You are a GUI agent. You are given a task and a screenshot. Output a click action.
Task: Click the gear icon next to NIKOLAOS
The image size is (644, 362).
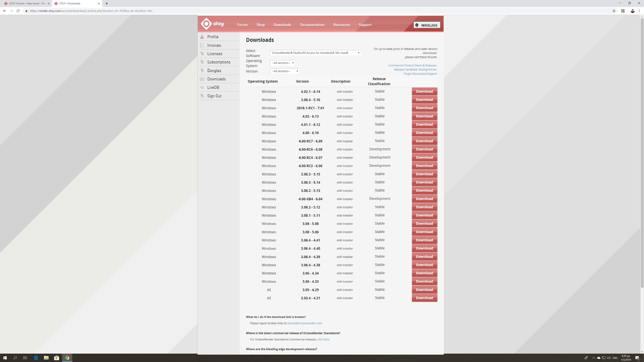(x=417, y=25)
